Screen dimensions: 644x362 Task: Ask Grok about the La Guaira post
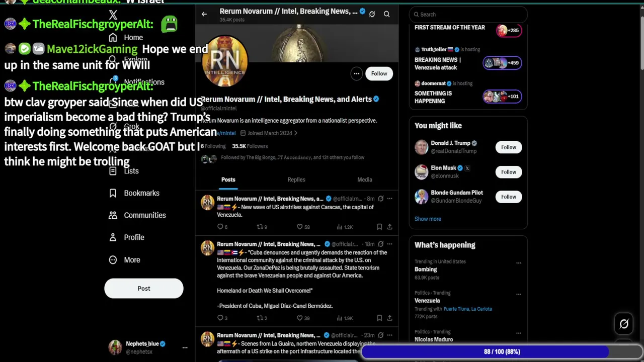[x=381, y=335]
